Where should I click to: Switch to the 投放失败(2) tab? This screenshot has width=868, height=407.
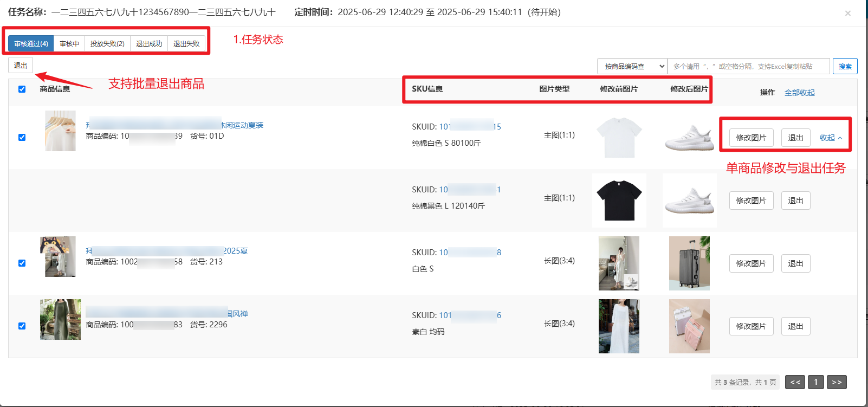click(107, 44)
